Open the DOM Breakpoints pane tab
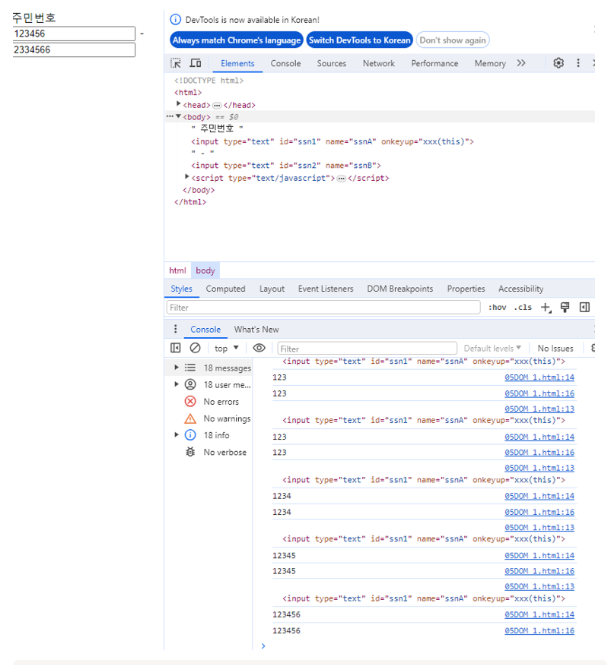The height and width of the screenshot is (665, 607). click(x=400, y=289)
